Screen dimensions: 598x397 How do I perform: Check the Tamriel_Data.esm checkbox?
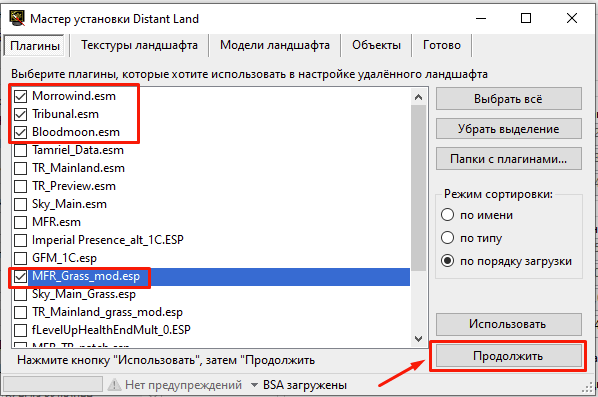(20, 150)
